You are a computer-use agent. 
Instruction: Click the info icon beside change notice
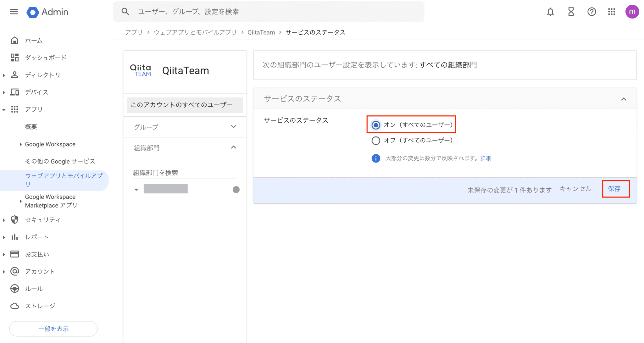[376, 158]
